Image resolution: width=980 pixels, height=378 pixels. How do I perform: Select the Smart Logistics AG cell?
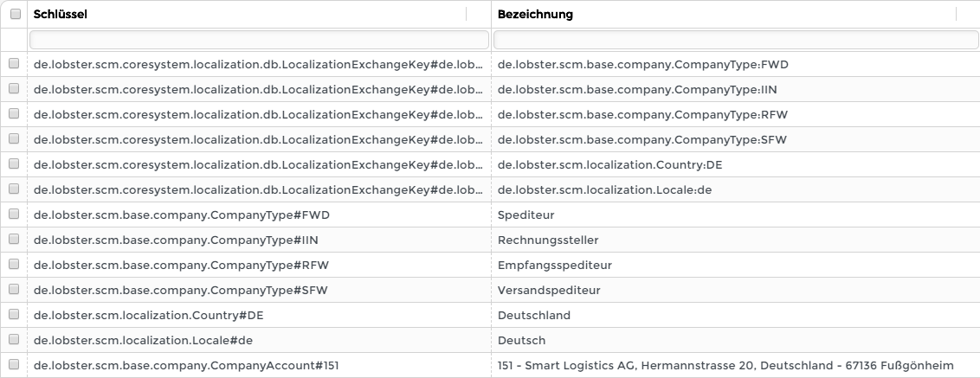pyautogui.click(x=725, y=366)
